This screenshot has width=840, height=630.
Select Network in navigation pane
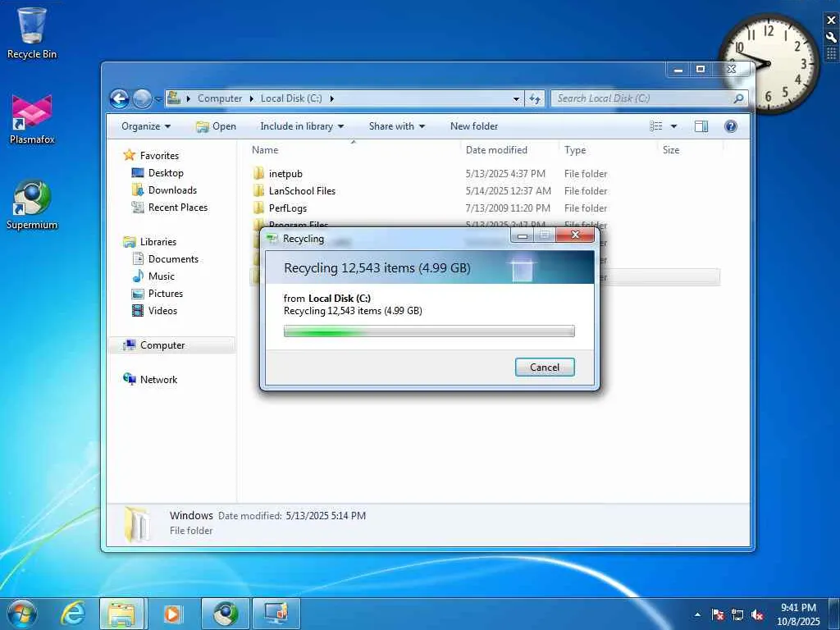(158, 379)
